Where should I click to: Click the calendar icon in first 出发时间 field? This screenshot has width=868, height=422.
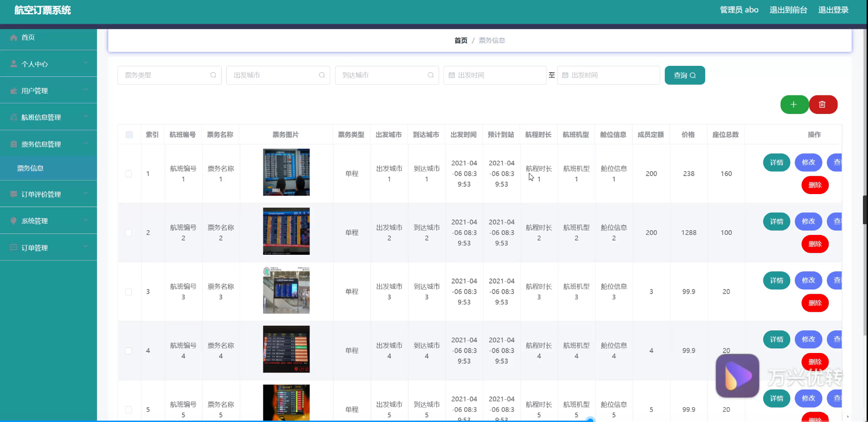(452, 75)
